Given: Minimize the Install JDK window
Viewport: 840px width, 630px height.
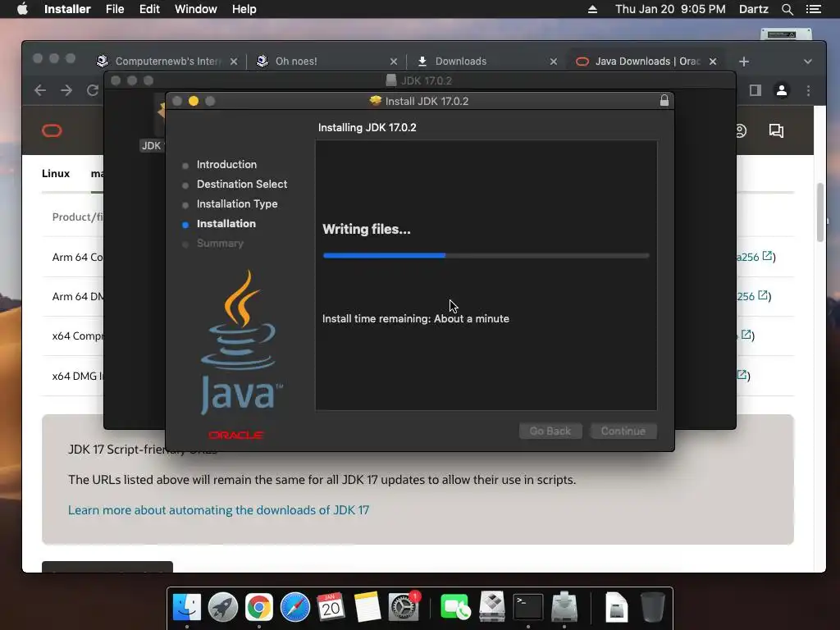Looking at the screenshot, I should click(194, 101).
